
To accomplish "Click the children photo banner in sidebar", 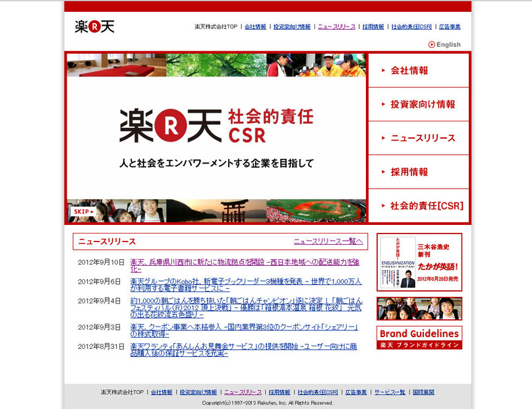I will 419,309.
